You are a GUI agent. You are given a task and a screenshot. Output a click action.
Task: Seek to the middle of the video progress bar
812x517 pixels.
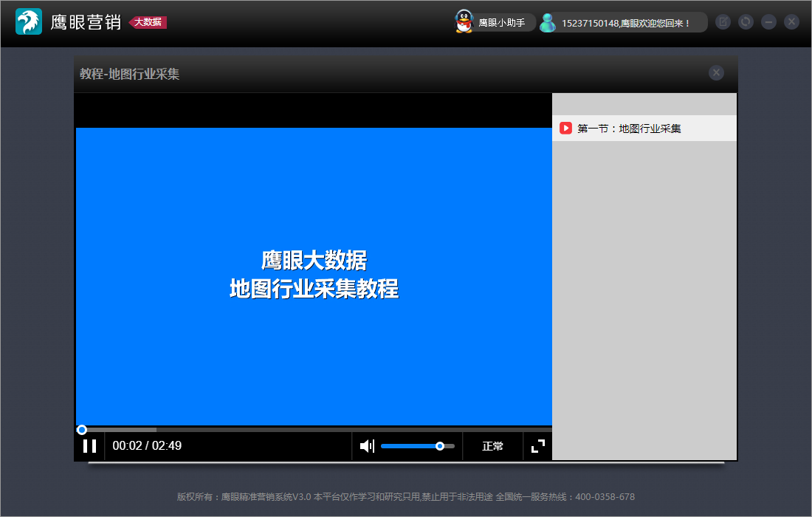pyautogui.click(x=314, y=429)
